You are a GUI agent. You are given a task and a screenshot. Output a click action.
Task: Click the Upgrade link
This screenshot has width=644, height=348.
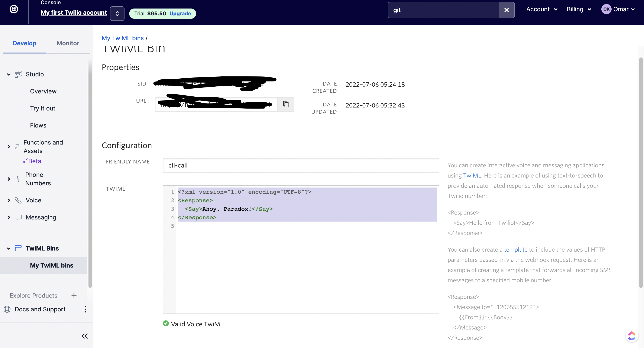[x=180, y=13]
